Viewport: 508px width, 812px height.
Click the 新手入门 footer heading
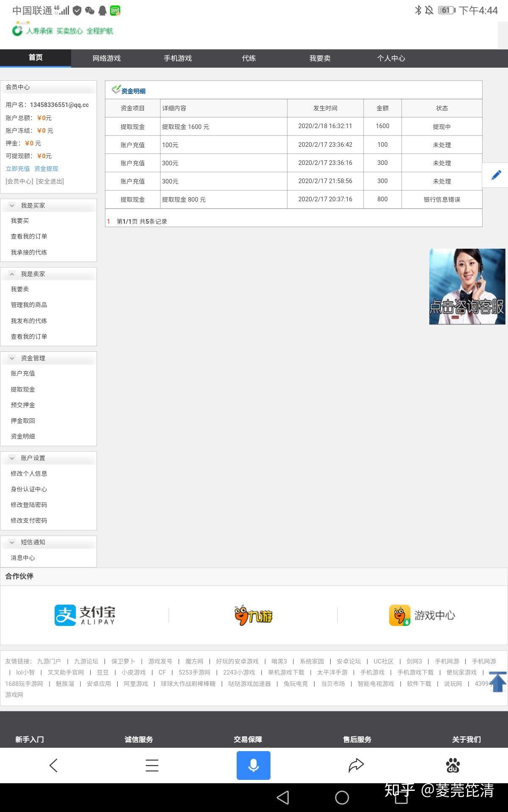(x=30, y=740)
